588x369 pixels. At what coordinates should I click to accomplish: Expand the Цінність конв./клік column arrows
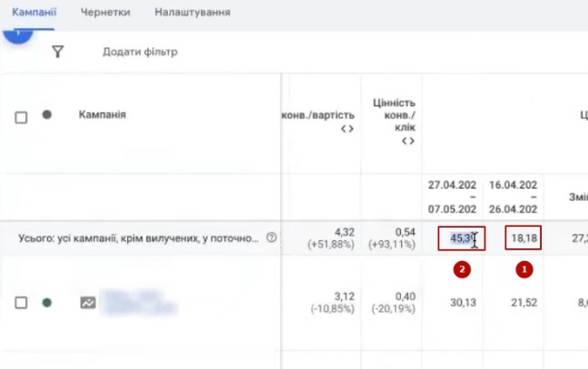407,141
